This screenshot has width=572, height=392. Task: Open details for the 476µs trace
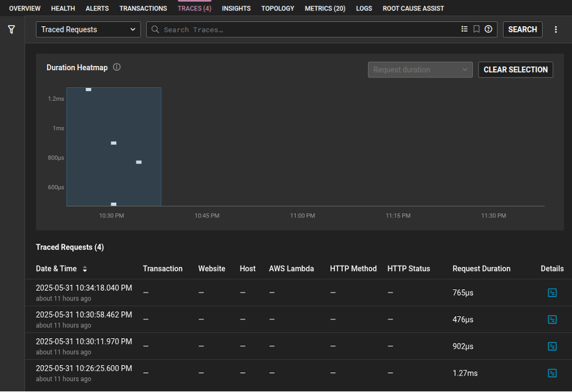coord(552,319)
